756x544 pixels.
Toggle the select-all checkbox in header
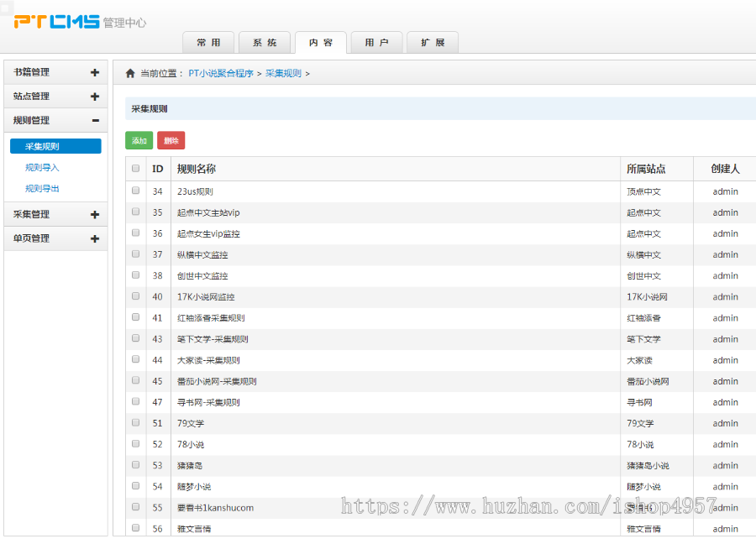point(135,168)
